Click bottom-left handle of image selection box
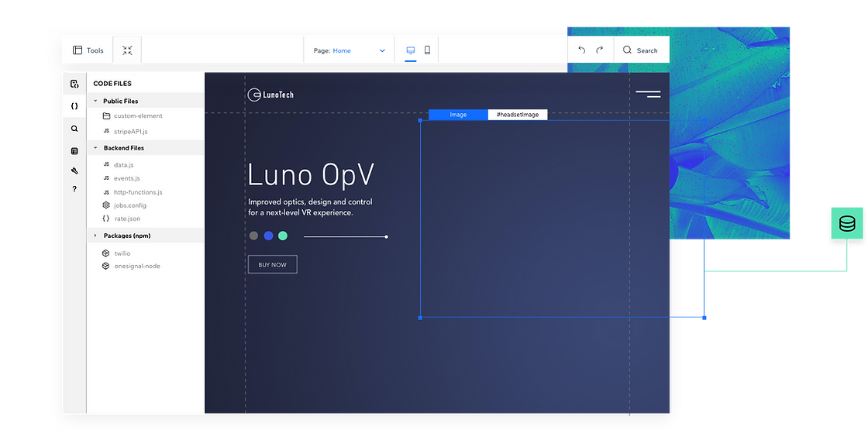The image size is (868, 434). pyautogui.click(x=420, y=318)
